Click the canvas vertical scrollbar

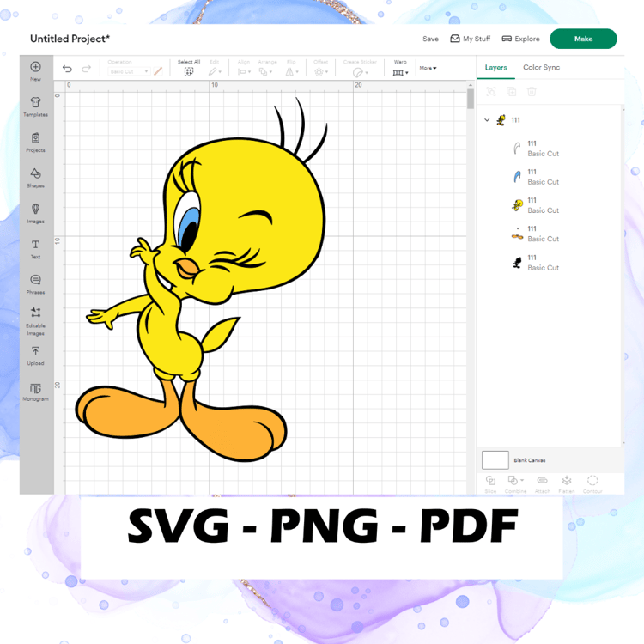[471, 99]
